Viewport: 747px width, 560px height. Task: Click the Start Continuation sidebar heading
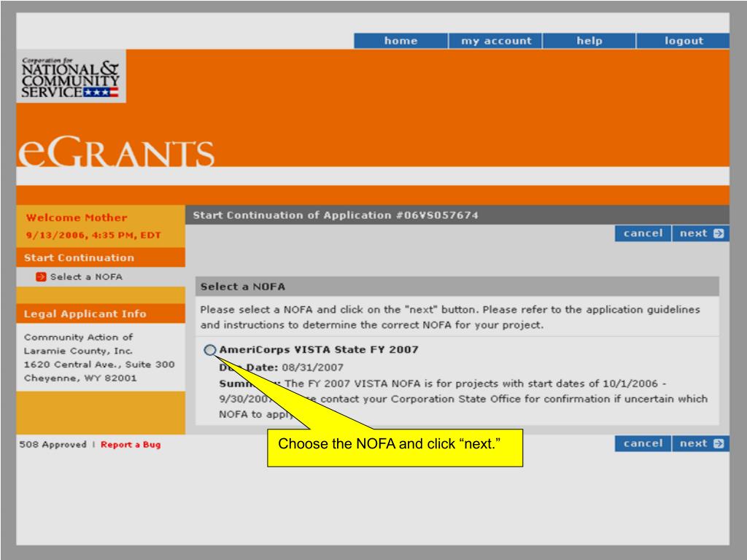[x=101, y=257]
